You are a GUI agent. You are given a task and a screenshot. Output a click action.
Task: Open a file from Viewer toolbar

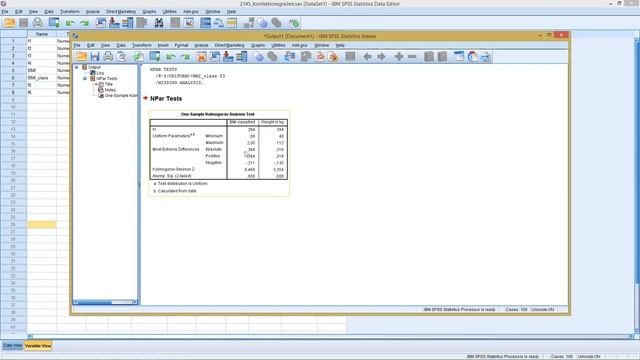(x=81, y=57)
